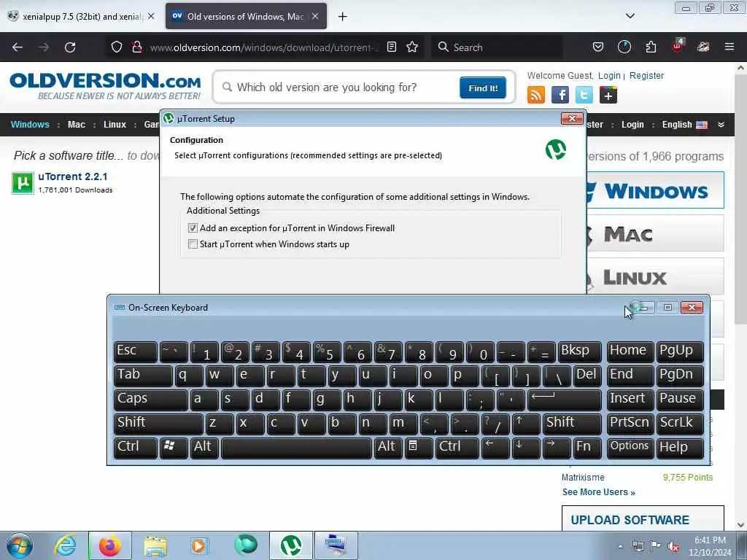Open the Pocket save icon in Firefox
Viewport: 747px width, 560px height.
click(598, 47)
